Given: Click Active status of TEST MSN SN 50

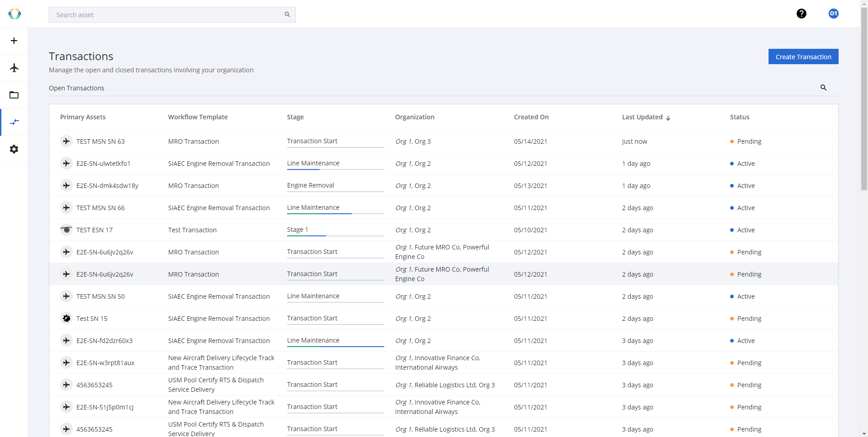Looking at the screenshot, I should pos(742,296).
